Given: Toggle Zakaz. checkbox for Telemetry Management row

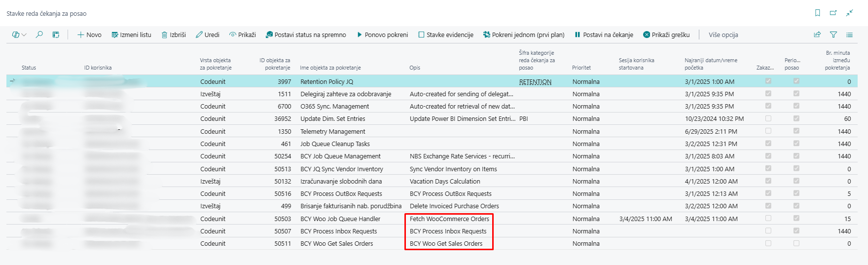Looking at the screenshot, I should [768, 131].
